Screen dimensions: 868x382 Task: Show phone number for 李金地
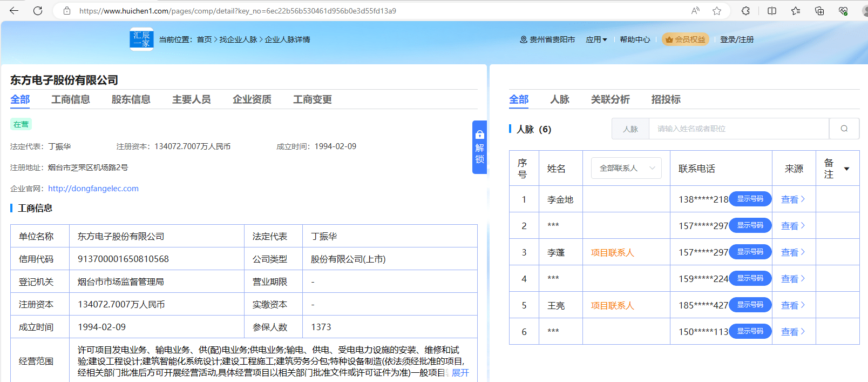(x=750, y=199)
